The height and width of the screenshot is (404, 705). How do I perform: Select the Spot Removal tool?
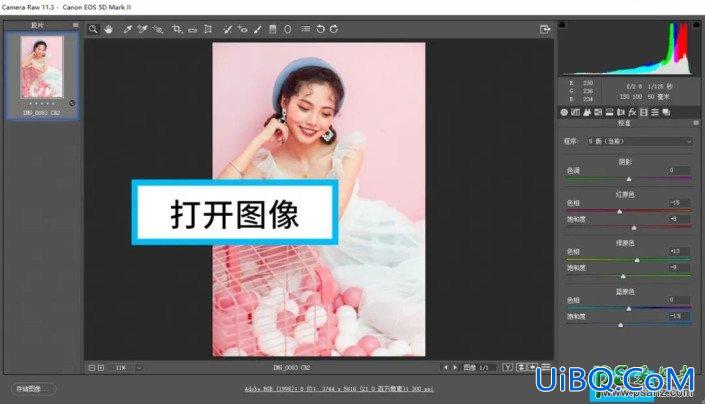coord(228,29)
